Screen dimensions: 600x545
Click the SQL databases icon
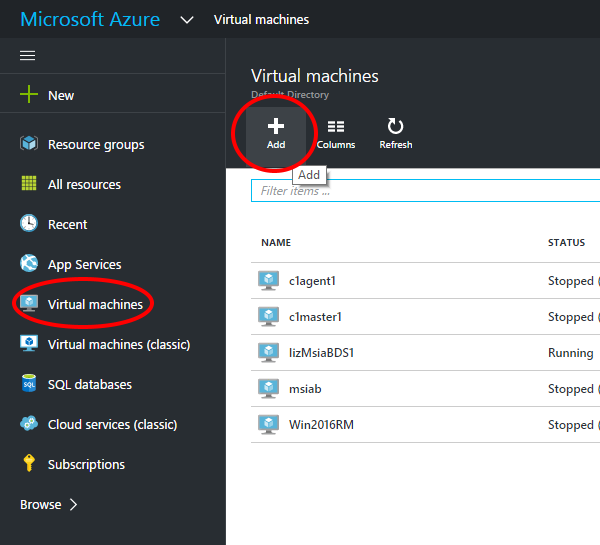tap(29, 384)
